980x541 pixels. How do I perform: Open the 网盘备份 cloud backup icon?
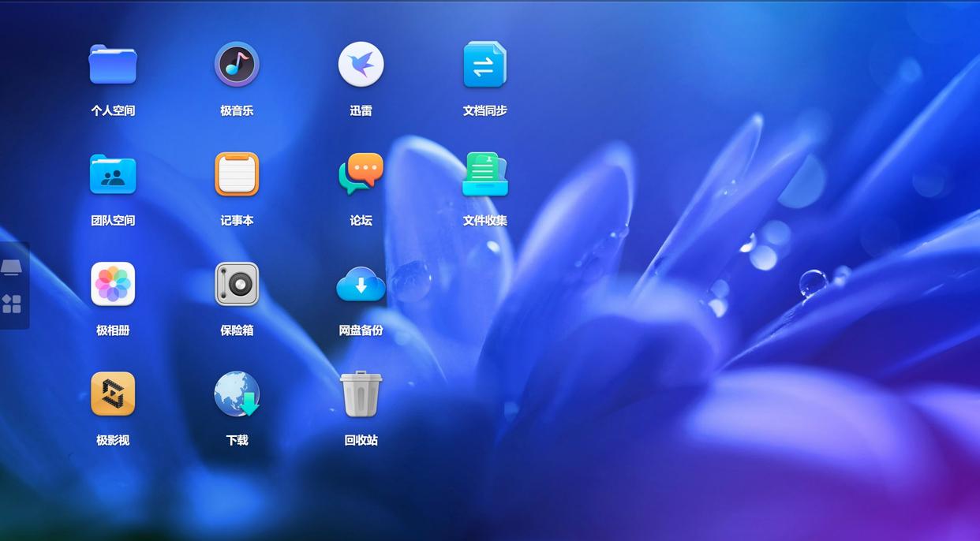tap(361, 284)
